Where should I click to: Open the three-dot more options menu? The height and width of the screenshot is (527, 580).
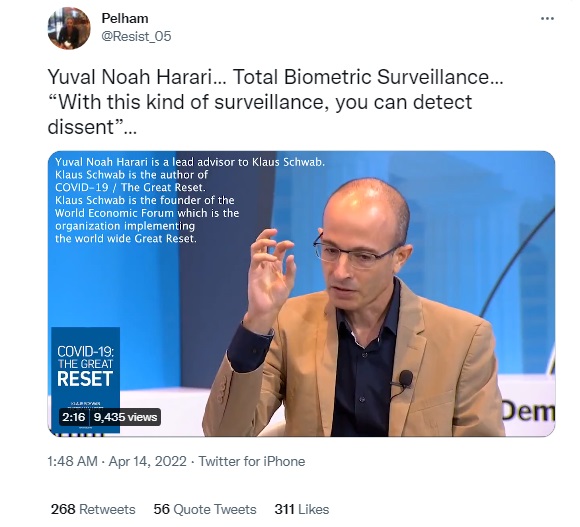[547, 18]
